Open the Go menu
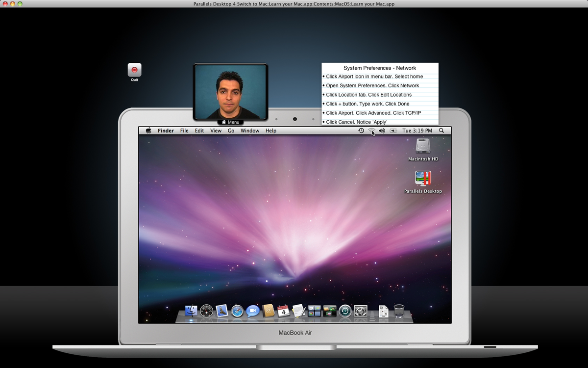Viewport: 588px width, 368px height. [x=231, y=131]
